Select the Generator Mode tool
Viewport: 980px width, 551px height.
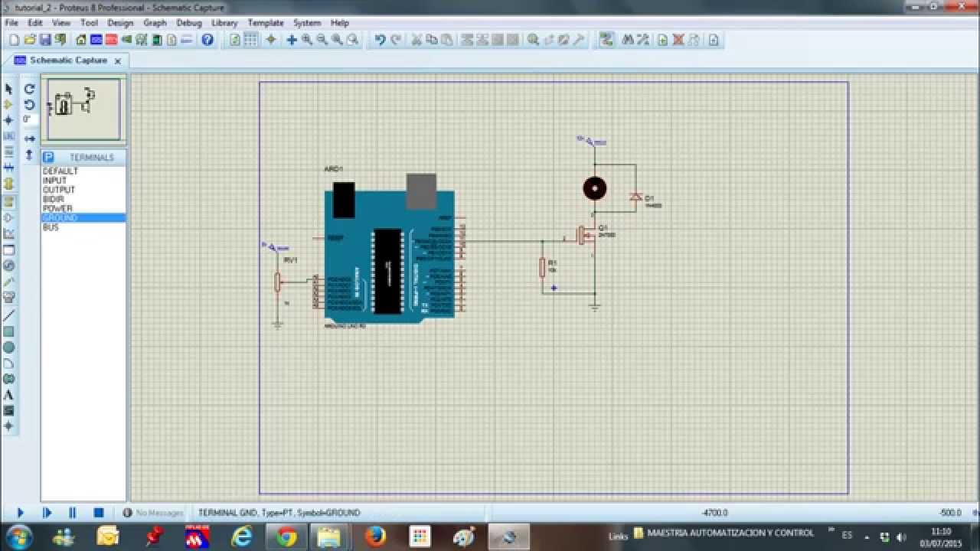pos(9,266)
